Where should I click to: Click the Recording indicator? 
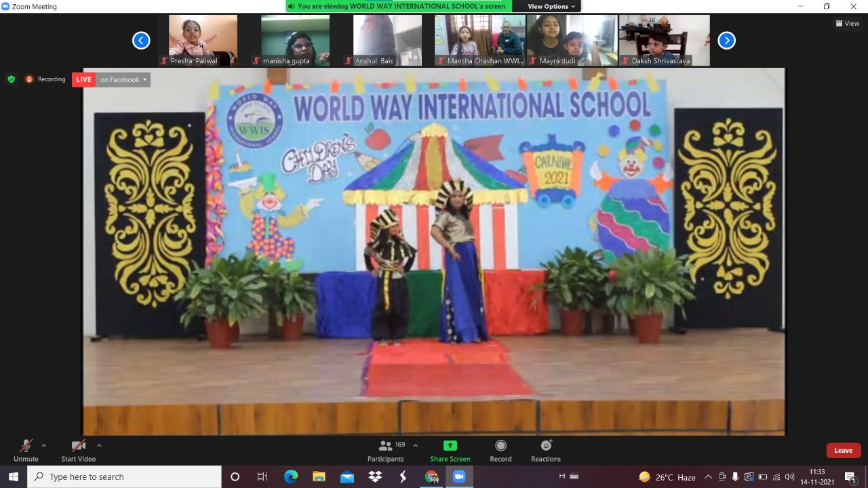pyautogui.click(x=45, y=79)
